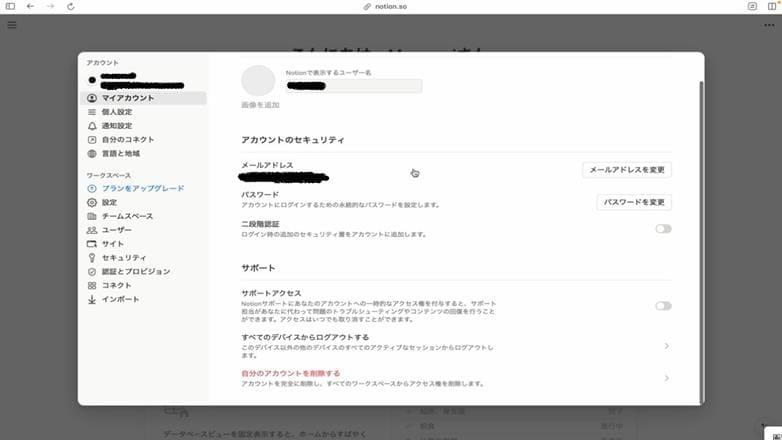Click the インポート download icon
The width and height of the screenshot is (782, 440).
pos(92,300)
